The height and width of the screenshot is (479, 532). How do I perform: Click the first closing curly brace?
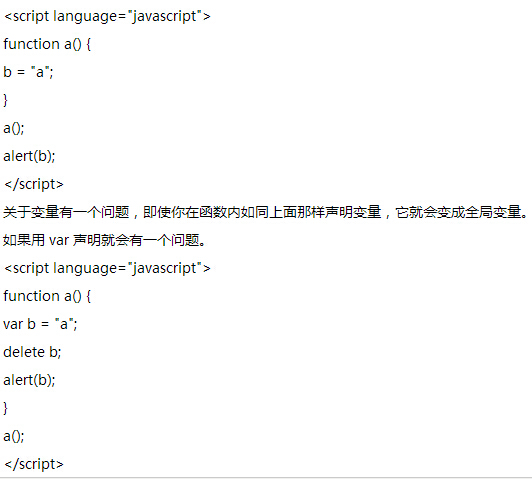pos(5,100)
